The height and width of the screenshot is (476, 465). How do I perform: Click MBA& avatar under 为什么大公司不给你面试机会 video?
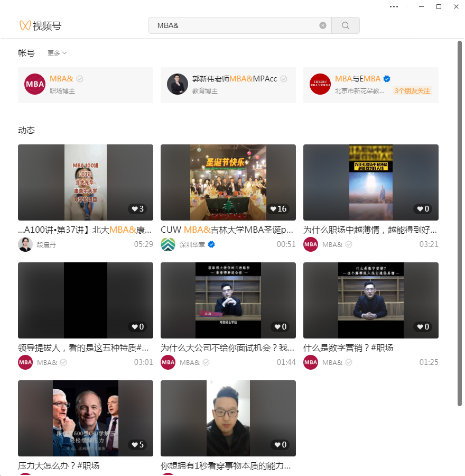168,362
